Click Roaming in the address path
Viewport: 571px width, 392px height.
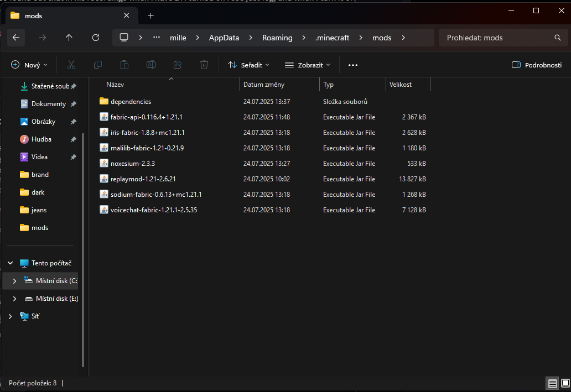pyautogui.click(x=277, y=38)
